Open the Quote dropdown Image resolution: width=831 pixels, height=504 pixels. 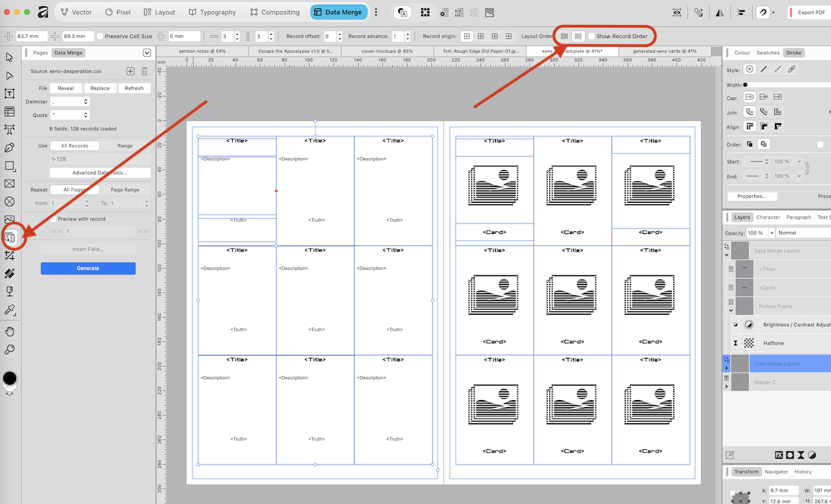coord(69,114)
